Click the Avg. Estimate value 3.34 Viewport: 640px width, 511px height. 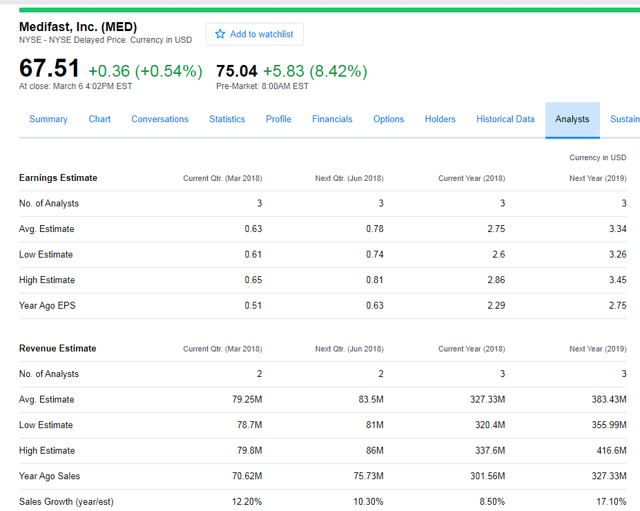[x=618, y=229]
